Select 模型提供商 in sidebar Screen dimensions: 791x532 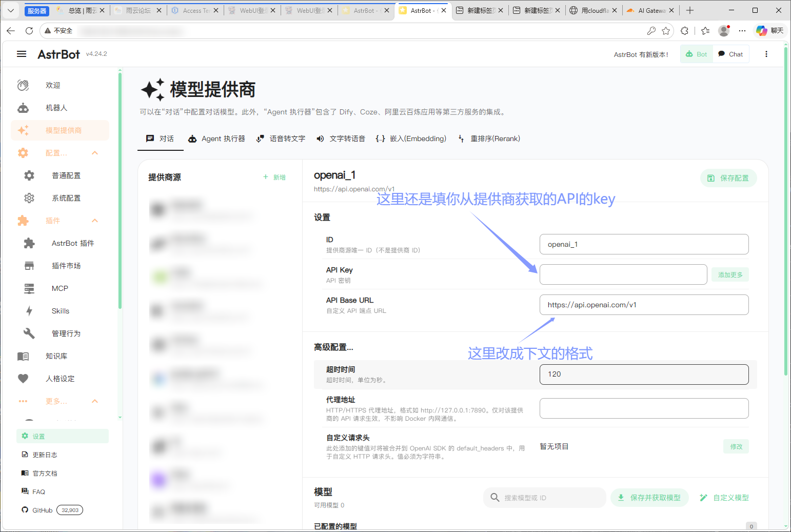[x=60, y=130]
